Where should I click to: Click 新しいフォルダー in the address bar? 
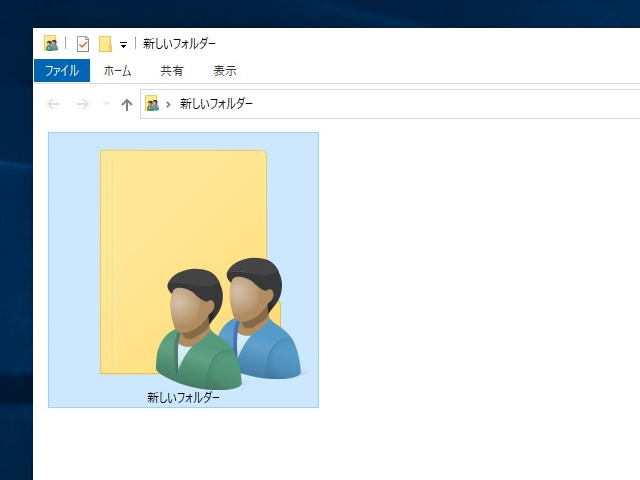pos(216,104)
